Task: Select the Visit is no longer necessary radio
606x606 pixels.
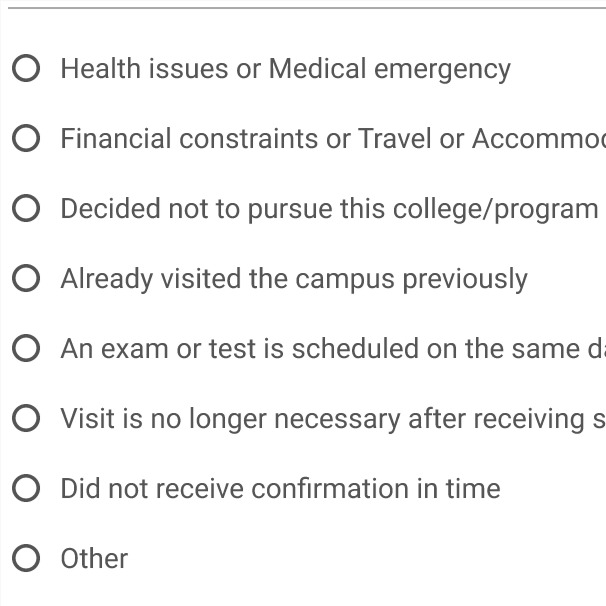Action: click(28, 419)
